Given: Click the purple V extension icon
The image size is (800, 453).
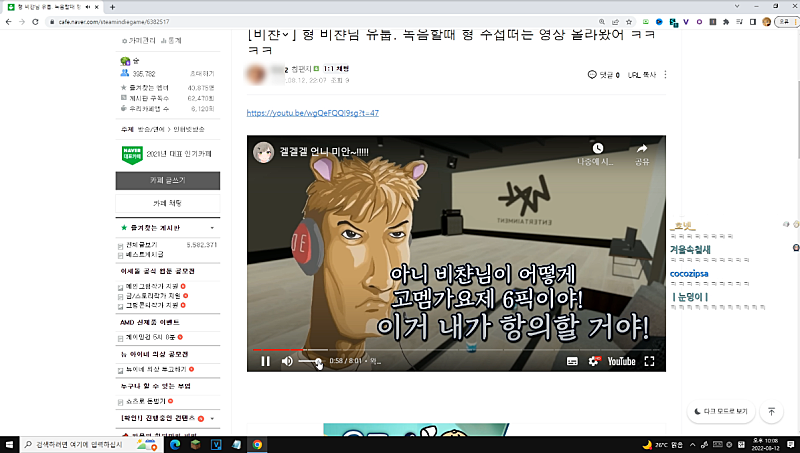Looking at the screenshot, I should click(686, 22).
